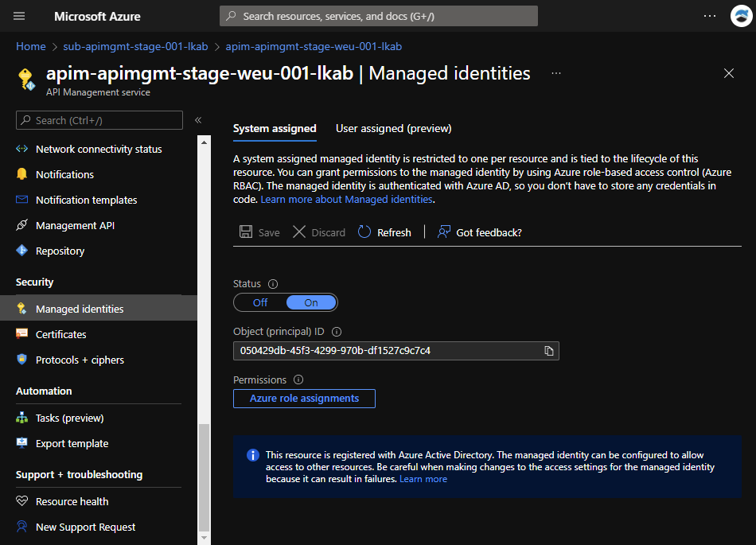Collapse the left navigation pane with double chevron

tap(197, 122)
